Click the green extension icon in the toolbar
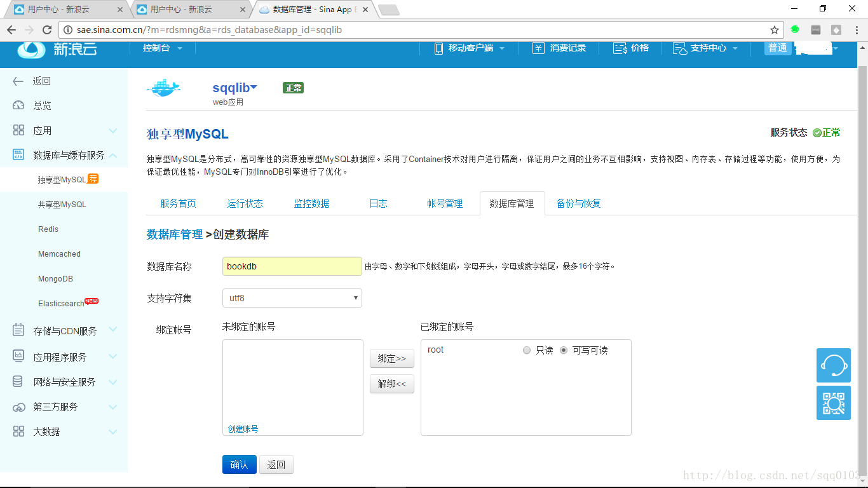Screen dimensions: 868x488 point(795,29)
